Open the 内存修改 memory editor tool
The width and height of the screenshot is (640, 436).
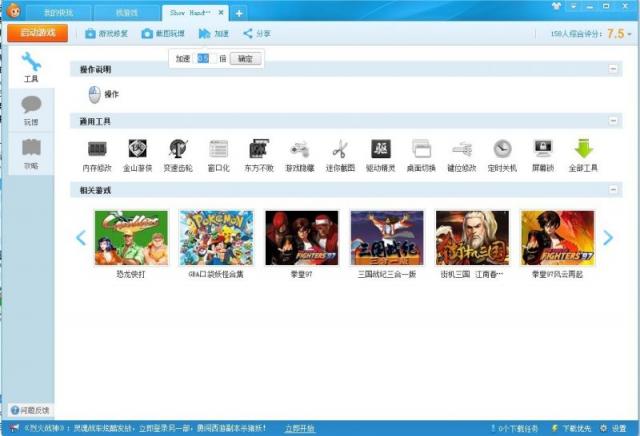(96, 149)
